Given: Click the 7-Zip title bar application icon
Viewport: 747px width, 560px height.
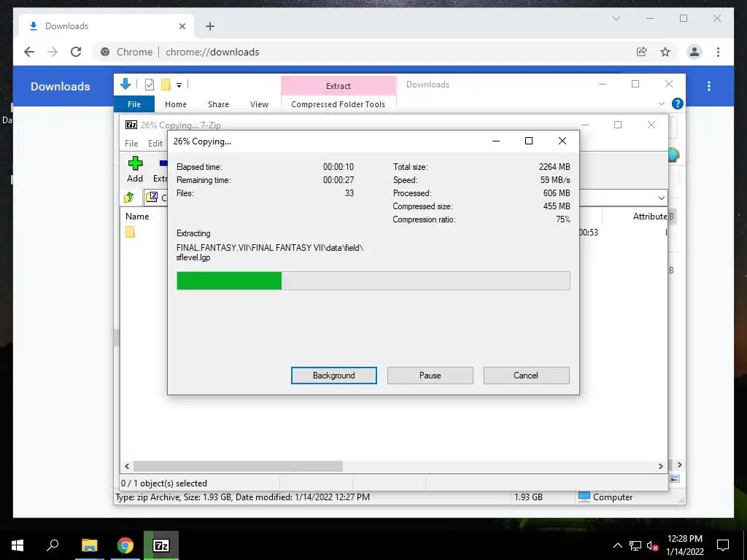Looking at the screenshot, I should tap(131, 125).
